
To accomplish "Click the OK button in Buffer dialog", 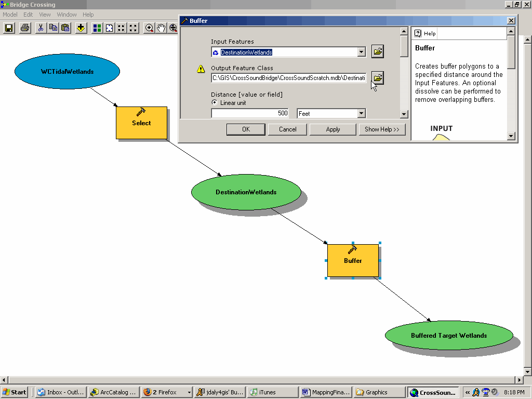I will [246, 129].
